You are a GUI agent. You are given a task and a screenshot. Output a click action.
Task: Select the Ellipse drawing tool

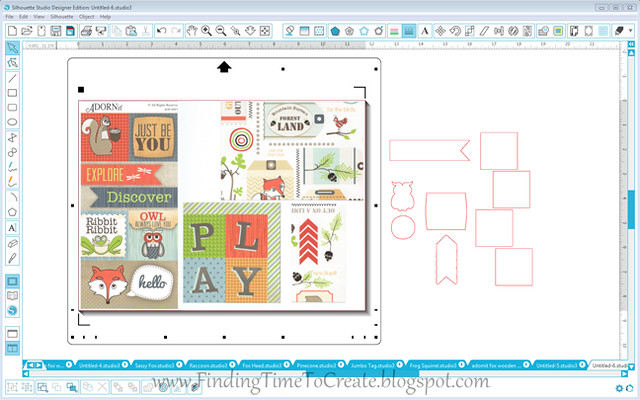12,122
